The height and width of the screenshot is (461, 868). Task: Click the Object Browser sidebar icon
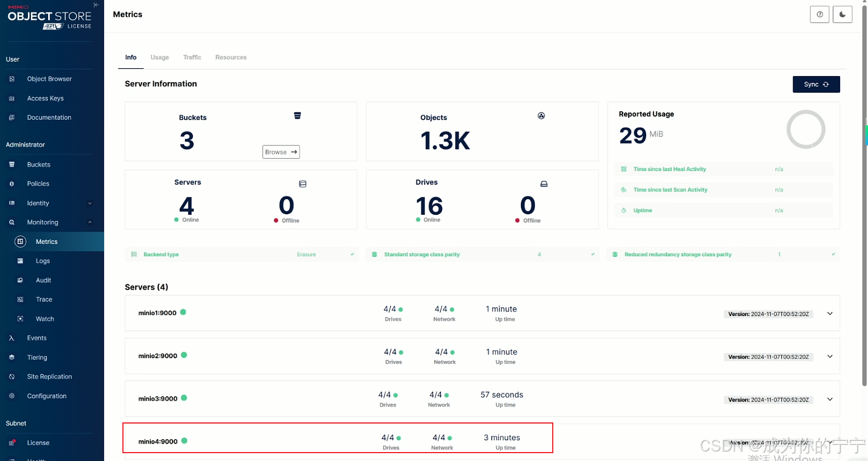pos(12,79)
